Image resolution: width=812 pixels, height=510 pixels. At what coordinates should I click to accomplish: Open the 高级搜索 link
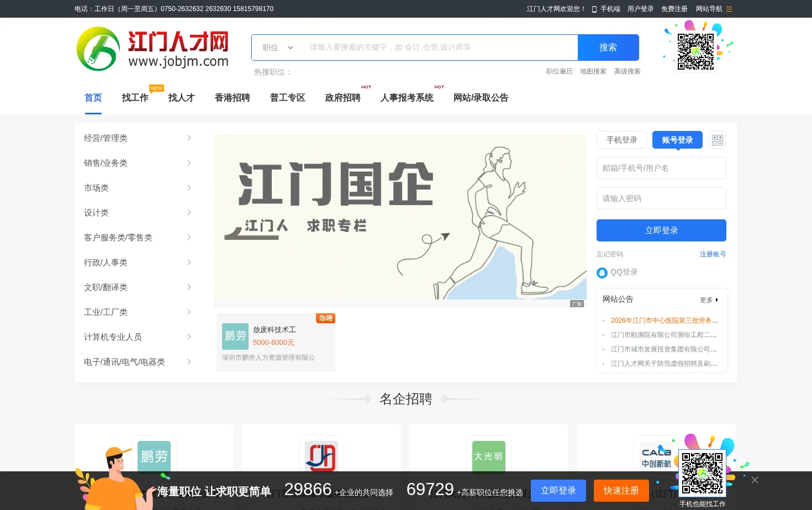tap(628, 71)
